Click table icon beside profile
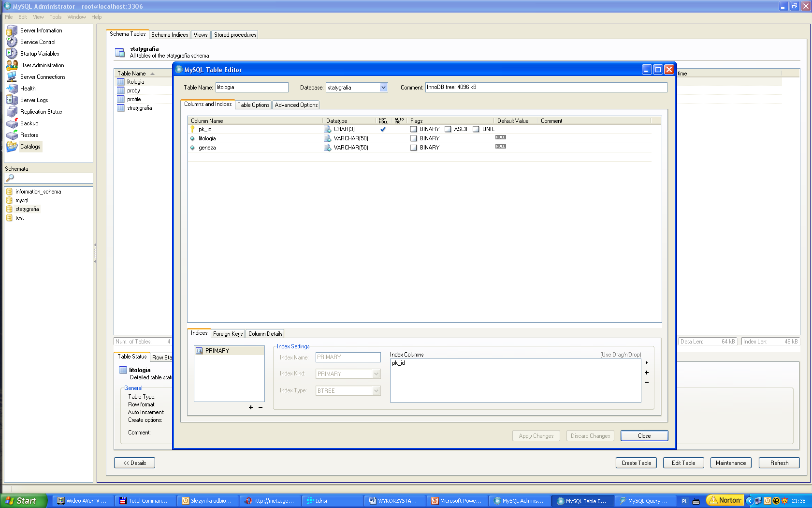This screenshot has width=812, height=508. coord(121,99)
